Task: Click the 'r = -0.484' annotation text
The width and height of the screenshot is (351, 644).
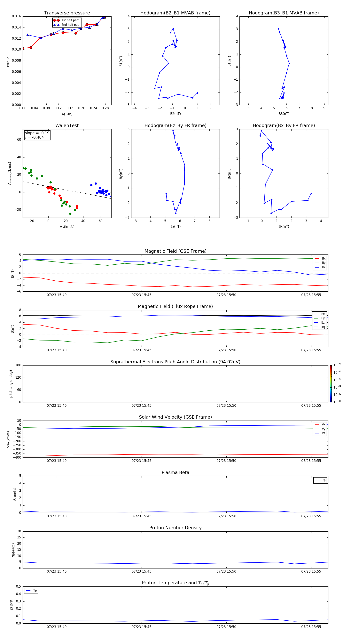Action: pos(35,137)
